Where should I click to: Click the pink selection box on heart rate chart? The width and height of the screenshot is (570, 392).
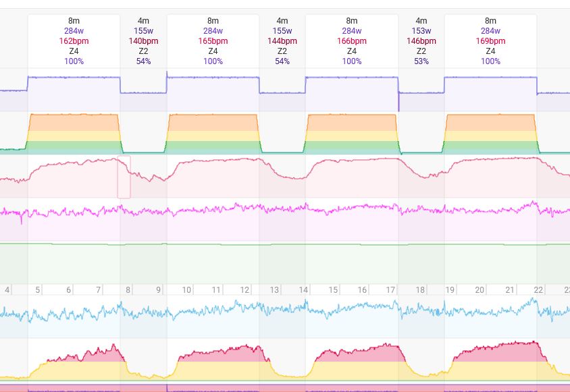click(x=124, y=177)
